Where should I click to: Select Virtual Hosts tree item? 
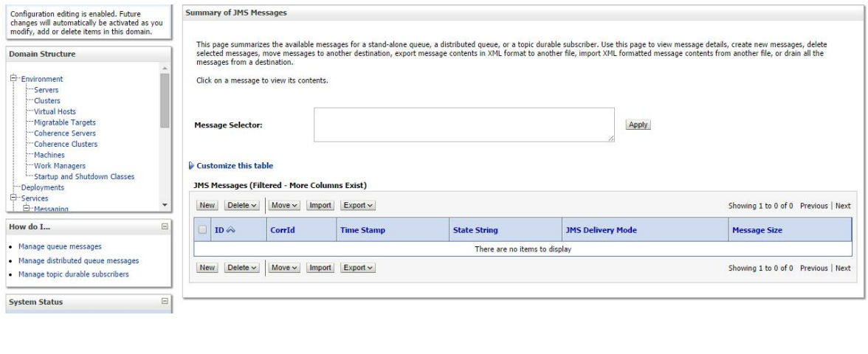tap(55, 111)
